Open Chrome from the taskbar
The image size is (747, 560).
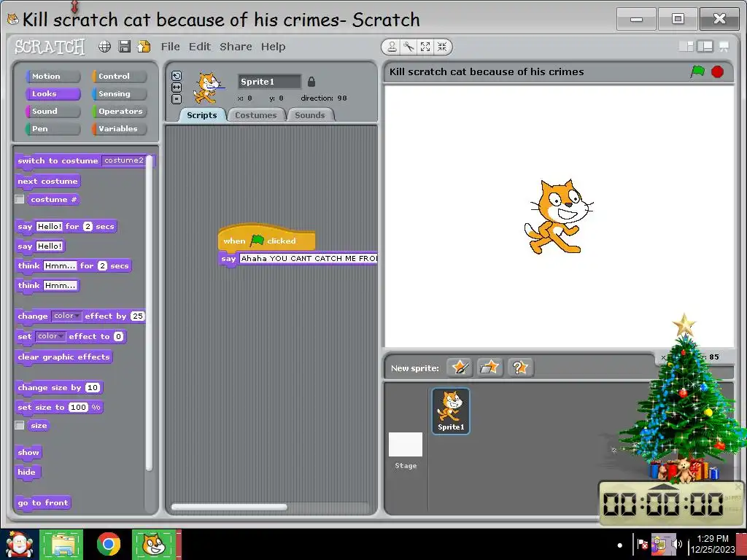point(109,544)
